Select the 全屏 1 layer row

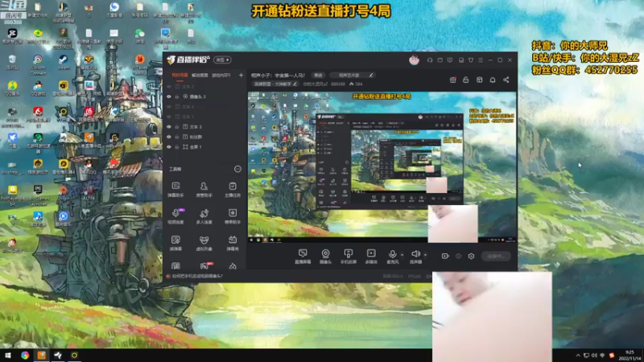204,146
